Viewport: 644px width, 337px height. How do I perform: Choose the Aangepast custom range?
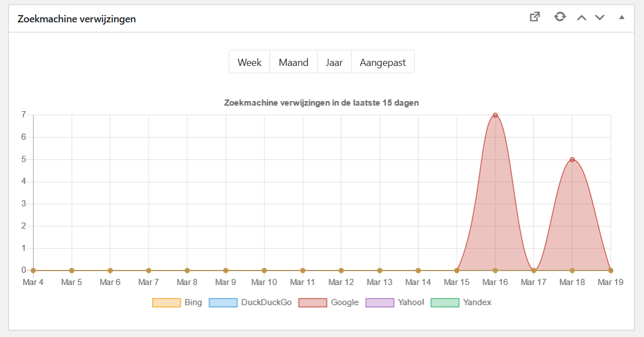point(382,62)
